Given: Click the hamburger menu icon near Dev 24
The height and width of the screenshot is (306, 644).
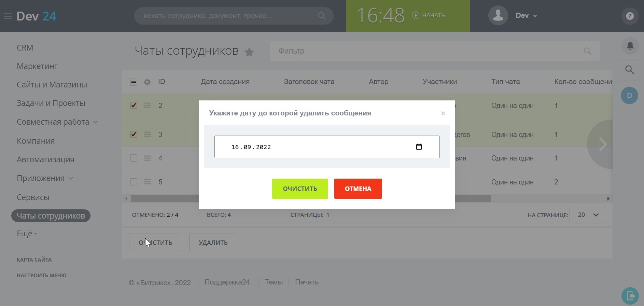Looking at the screenshot, I should (x=8, y=16).
